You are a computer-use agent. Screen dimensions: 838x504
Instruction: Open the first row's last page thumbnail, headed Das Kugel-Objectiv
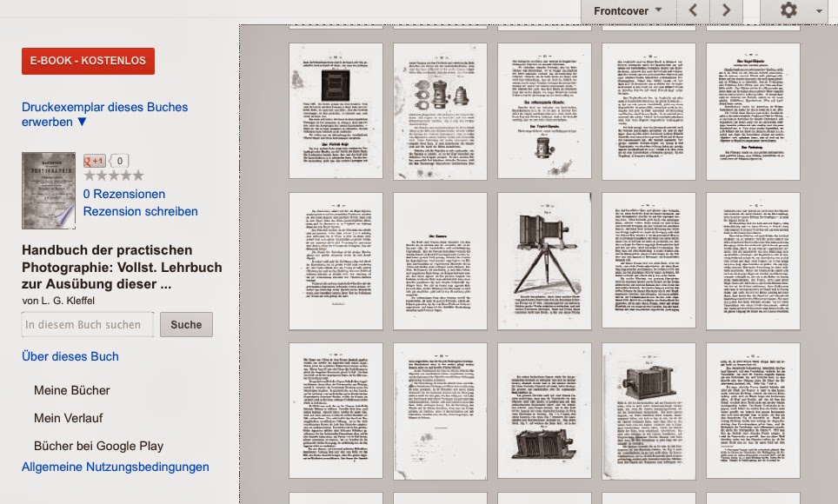click(753, 112)
